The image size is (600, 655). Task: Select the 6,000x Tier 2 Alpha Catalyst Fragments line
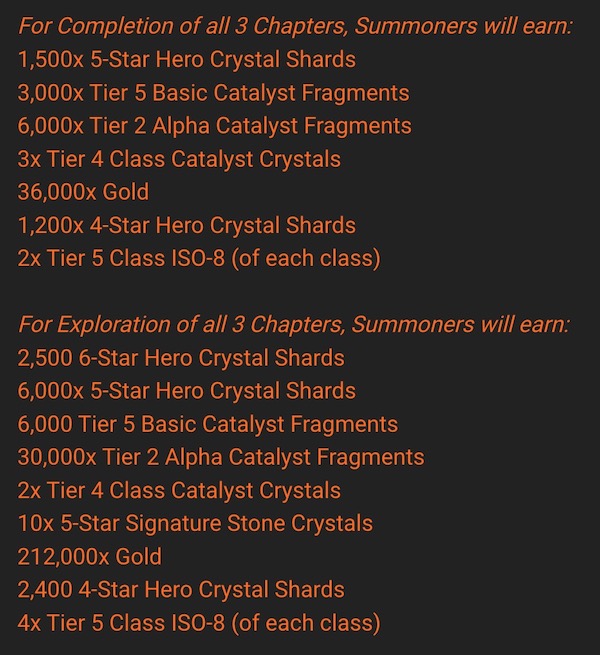tap(214, 126)
